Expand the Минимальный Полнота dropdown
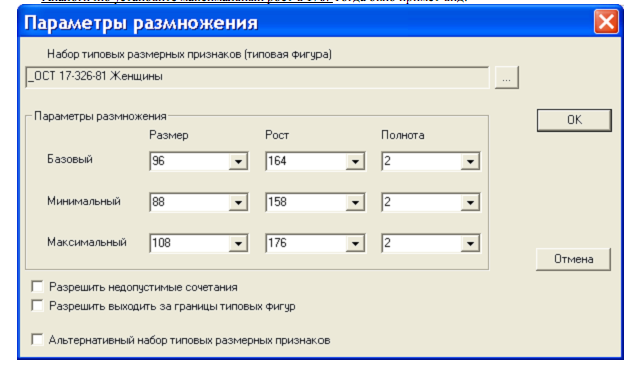The width and height of the screenshot is (632, 372). pyautogui.click(x=470, y=202)
